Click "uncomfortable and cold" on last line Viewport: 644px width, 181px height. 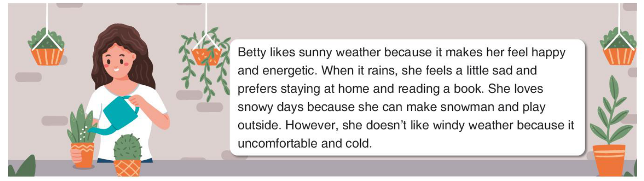pyautogui.click(x=305, y=143)
